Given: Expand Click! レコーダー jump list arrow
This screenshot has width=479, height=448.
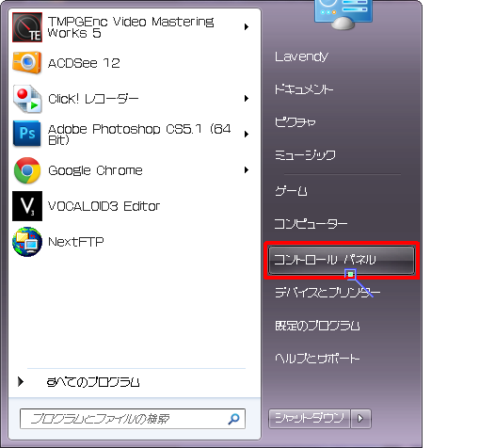Looking at the screenshot, I should click(x=247, y=99).
